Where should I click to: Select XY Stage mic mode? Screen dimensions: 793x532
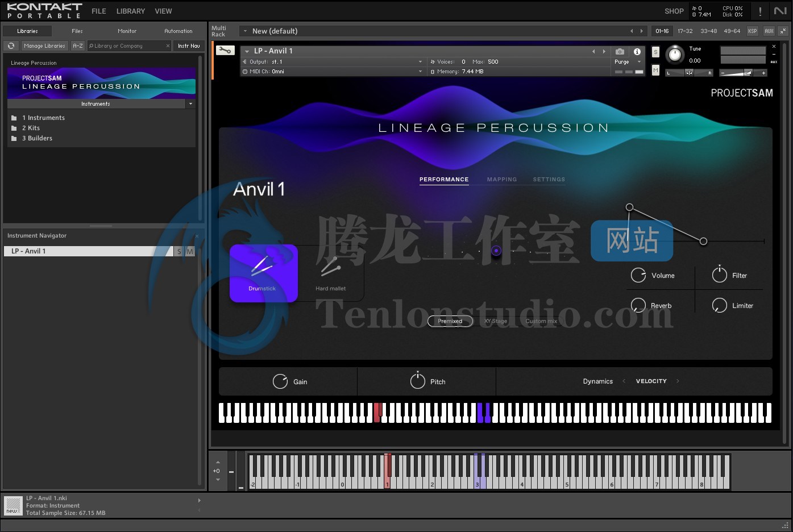point(496,321)
